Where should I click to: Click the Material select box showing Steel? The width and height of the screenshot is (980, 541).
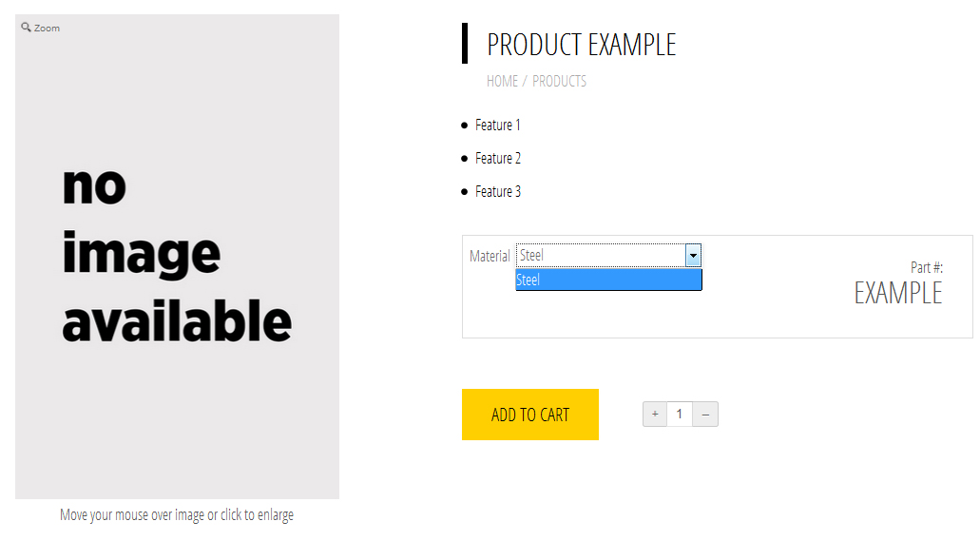click(600, 256)
